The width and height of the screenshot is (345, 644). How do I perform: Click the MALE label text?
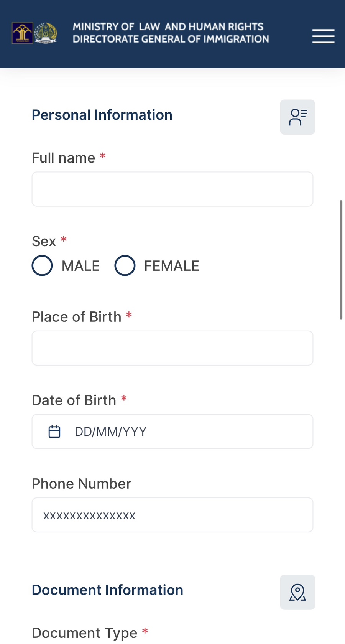coord(80,266)
